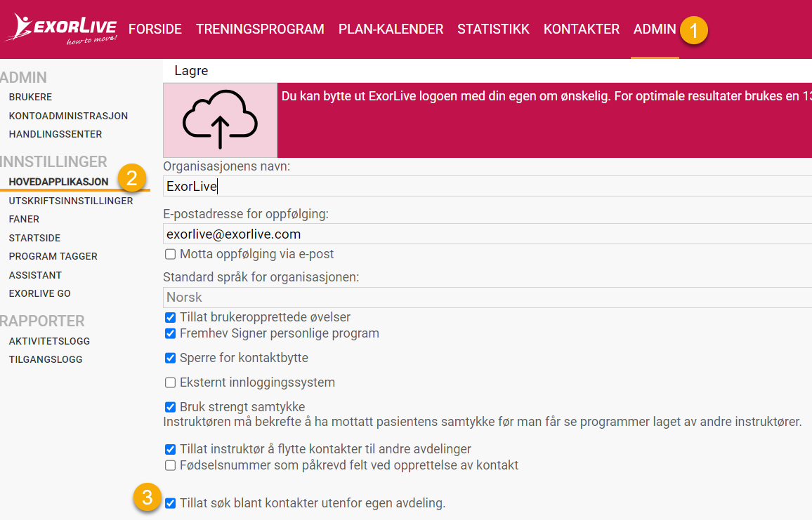Open BRUKERE in the admin sidebar
Viewport: 812px width, 520px height.
click(30, 98)
